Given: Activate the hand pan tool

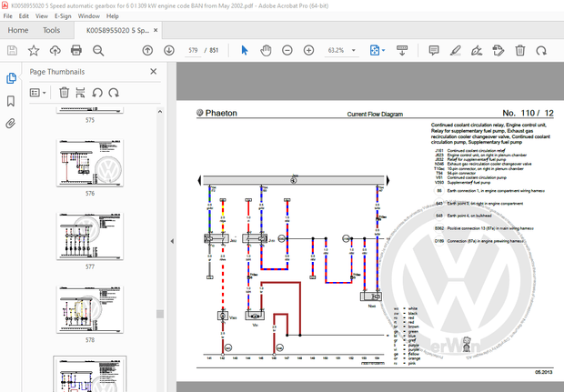Looking at the screenshot, I should coord(266,50).
